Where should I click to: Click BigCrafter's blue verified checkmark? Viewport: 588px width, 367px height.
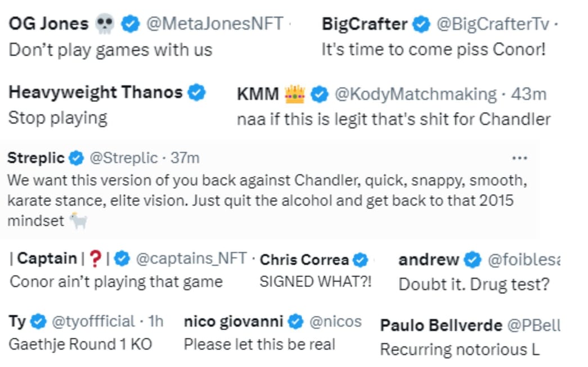click(421, 24)
